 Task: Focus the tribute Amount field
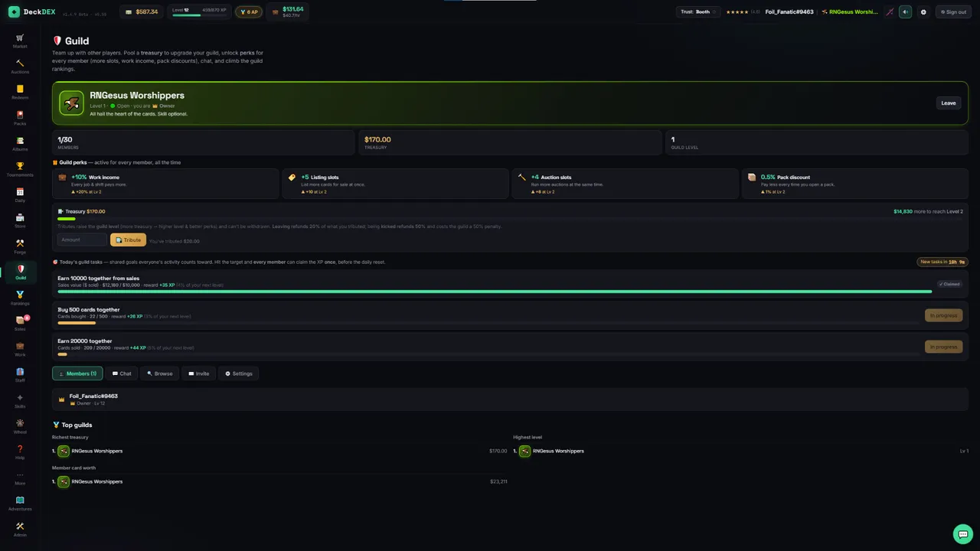(82, 240)
